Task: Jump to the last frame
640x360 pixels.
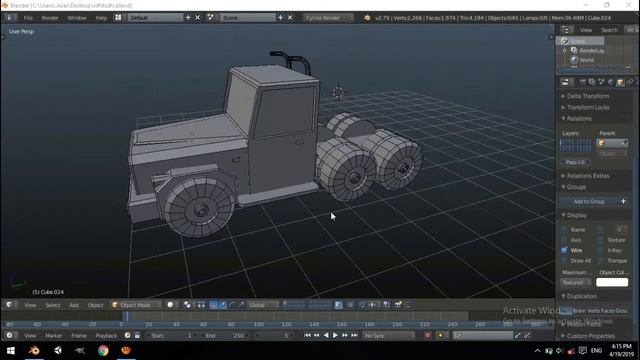Action: pos(354,335)
